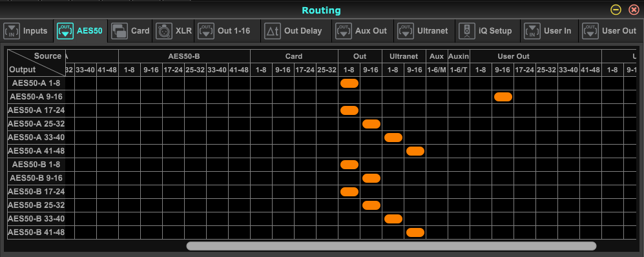
Task: Open the Out Delay tab label
Action: [x=303, y=31]
